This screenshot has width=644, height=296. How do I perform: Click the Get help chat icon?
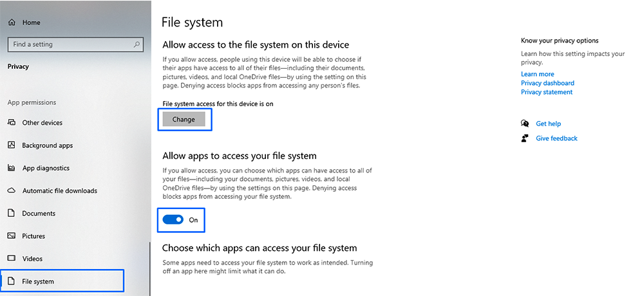point(524,123)
